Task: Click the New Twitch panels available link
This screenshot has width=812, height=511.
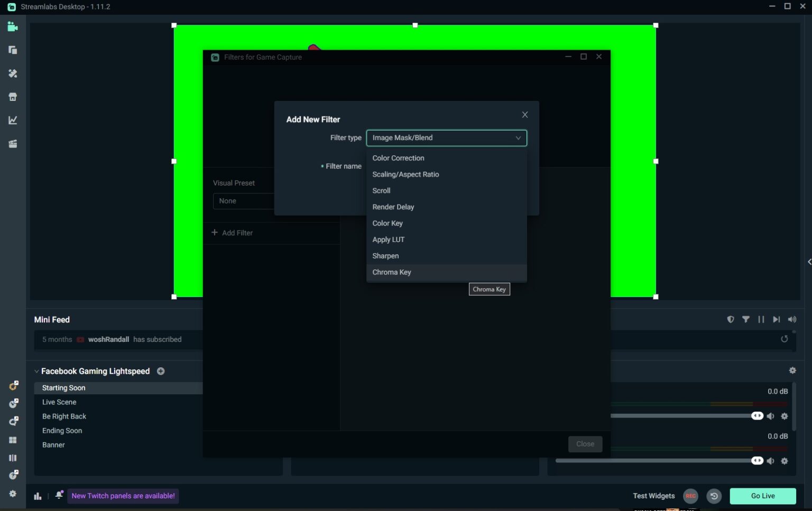Action: [123, 496]
